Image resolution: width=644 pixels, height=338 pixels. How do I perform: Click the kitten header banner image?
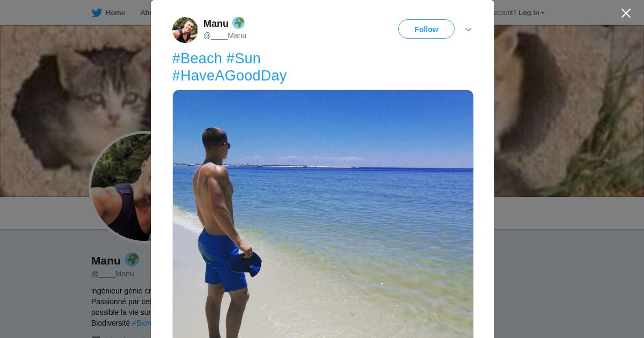(x=75, y=107)
